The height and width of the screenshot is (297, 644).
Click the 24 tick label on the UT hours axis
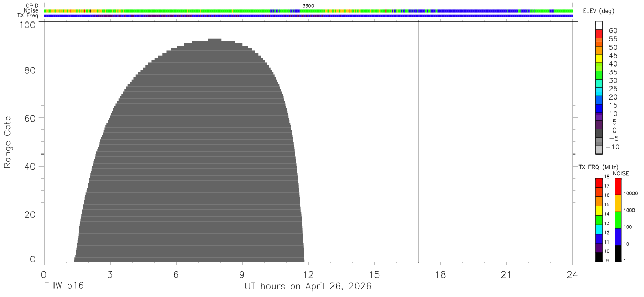(x=572, y=274)
